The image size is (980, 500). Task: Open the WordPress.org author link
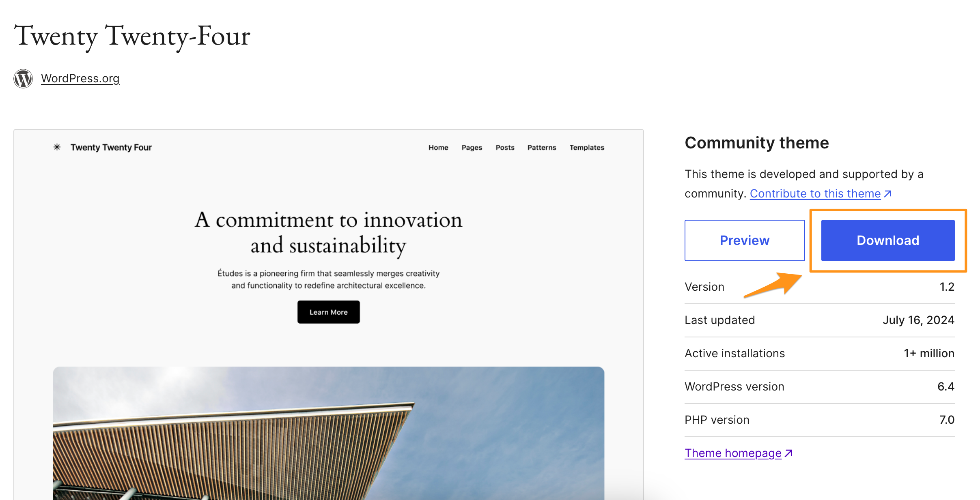point(80,78)
